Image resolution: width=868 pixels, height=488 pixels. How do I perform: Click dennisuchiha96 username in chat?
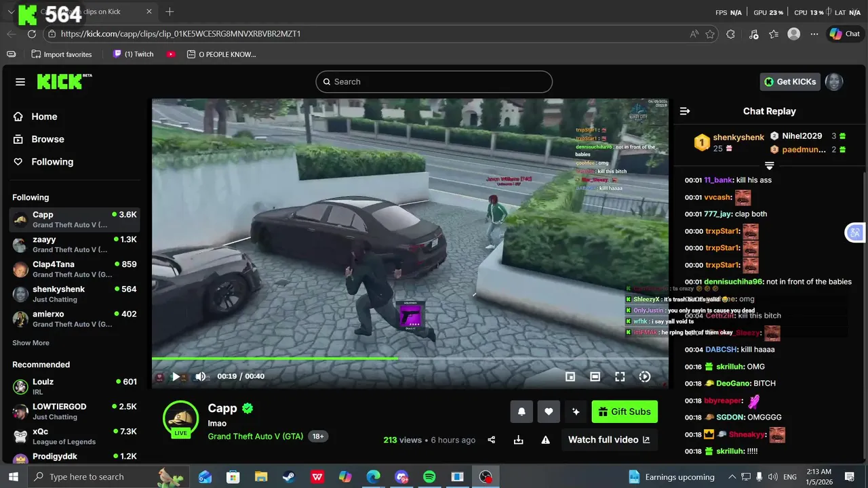734,282
